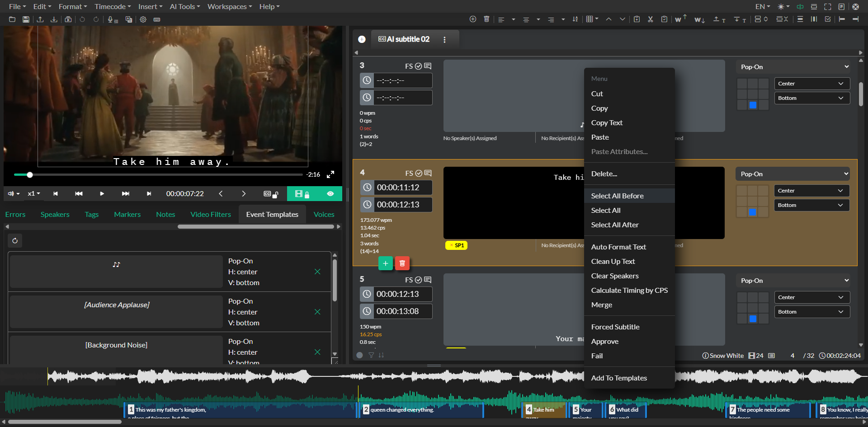868x427 pixels.
Task: Switch to the Speakers tab
Action: [55, 214]
